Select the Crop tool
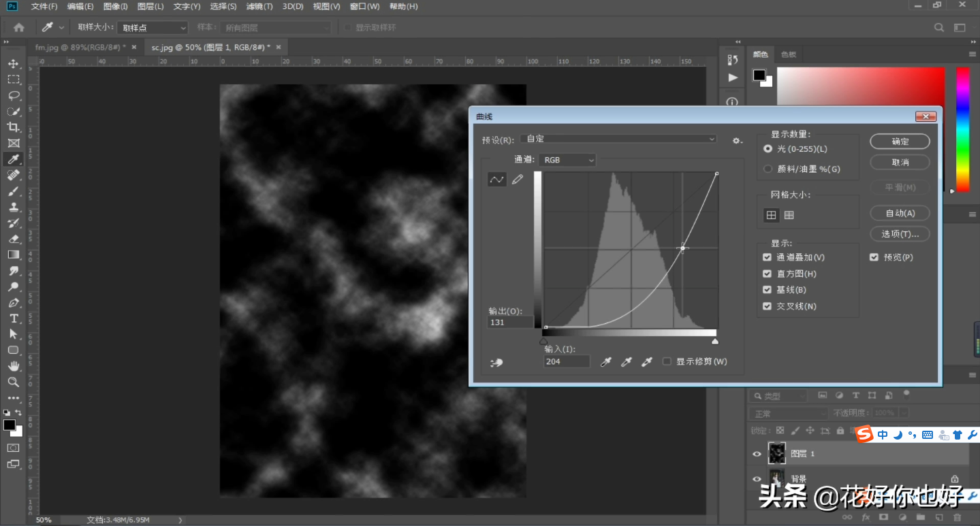Screen dimensions: 980x526 coord(13,127)
